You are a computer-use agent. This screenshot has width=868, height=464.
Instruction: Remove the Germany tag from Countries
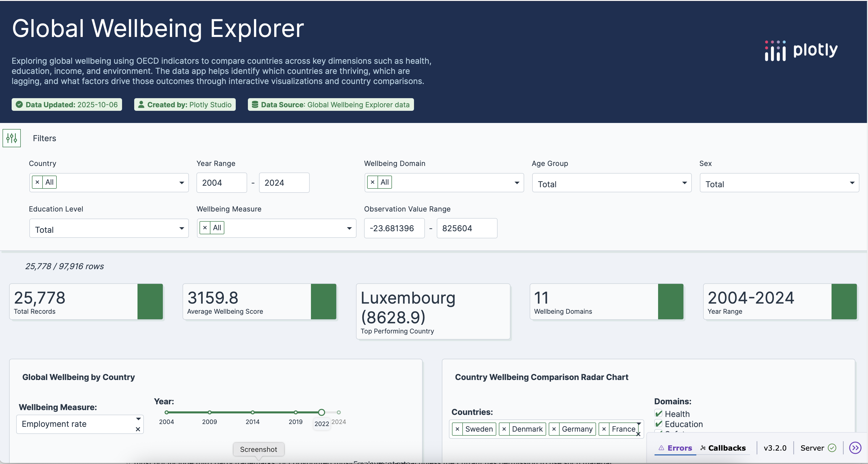point(554,429)
